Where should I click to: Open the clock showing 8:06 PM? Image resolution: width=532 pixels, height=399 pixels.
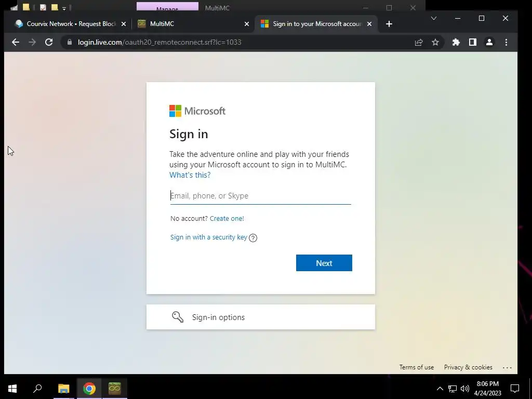tap(487, 389)
